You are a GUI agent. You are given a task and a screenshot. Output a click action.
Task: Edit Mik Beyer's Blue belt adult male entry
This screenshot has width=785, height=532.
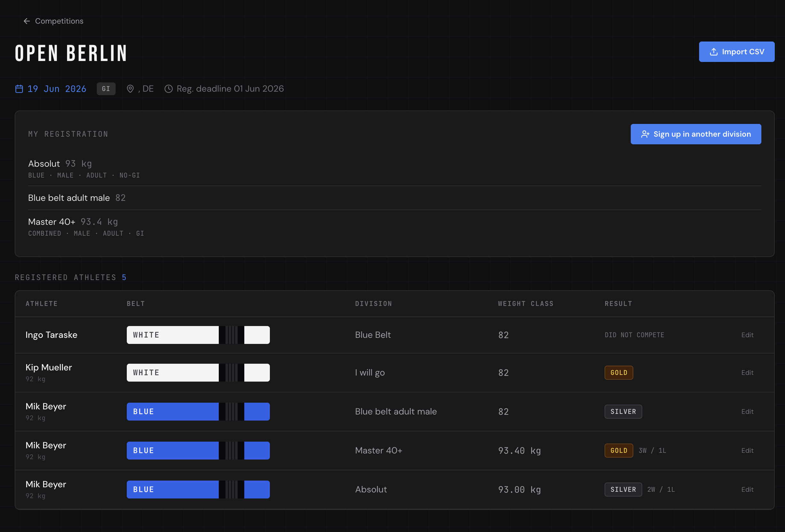pyautogui.click(x=747, y=411)
